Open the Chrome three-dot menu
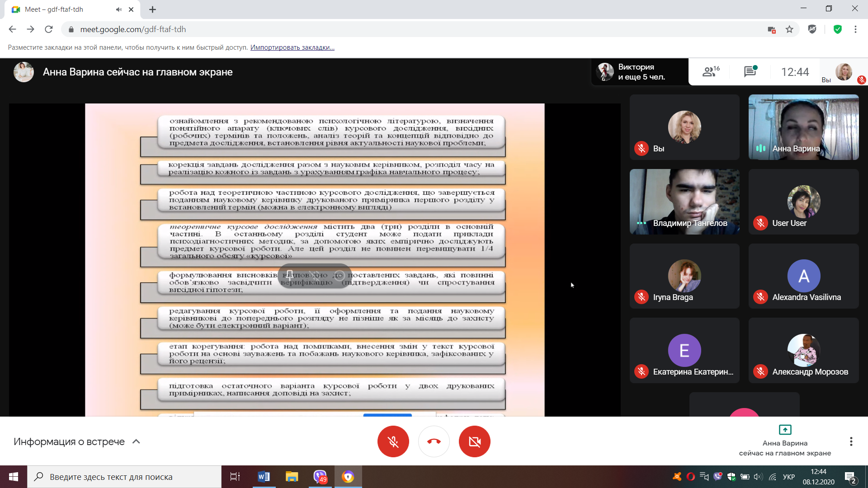868x488 pixels. point(855,29)
